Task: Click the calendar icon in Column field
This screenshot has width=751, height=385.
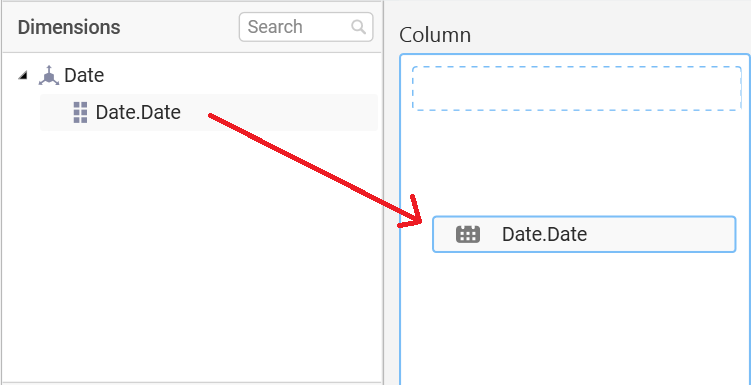Action: pos(468,234)
